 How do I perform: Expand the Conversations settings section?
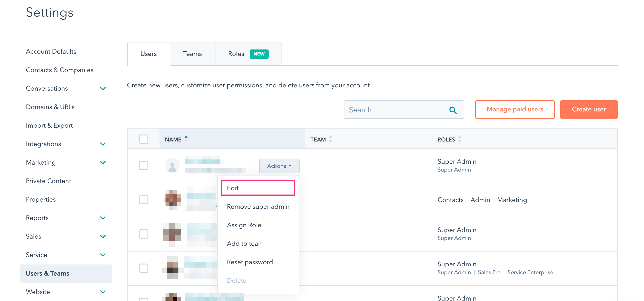[103, 89]
